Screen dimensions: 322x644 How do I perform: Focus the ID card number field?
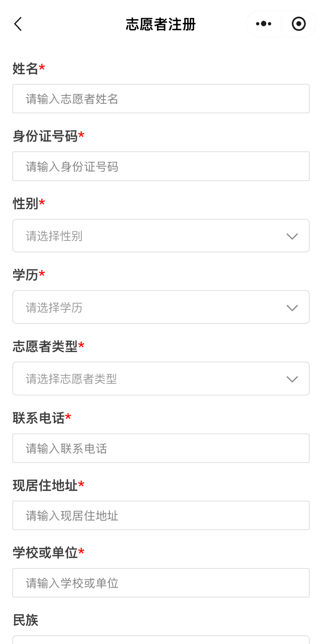pos(161,166)
